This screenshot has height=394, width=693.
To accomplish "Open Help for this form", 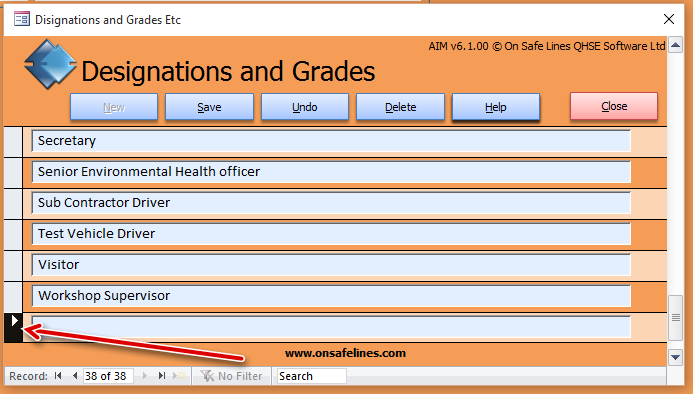I will pos(496,107).
